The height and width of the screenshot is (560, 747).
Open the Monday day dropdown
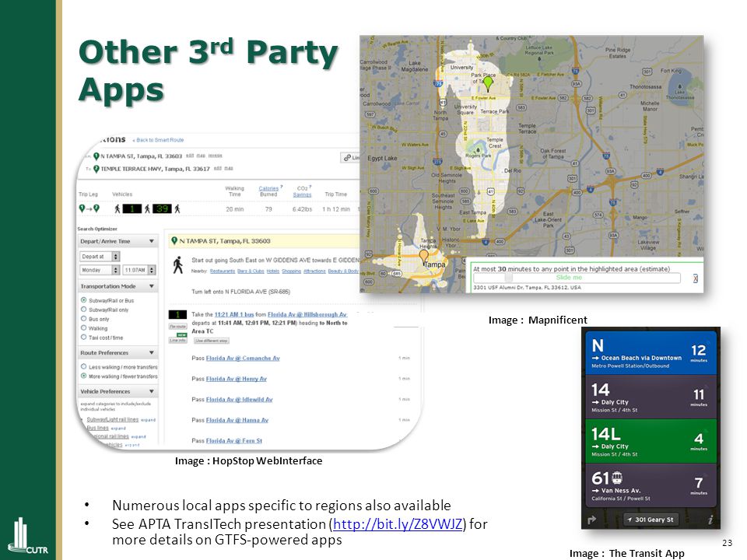pos(100,270)
